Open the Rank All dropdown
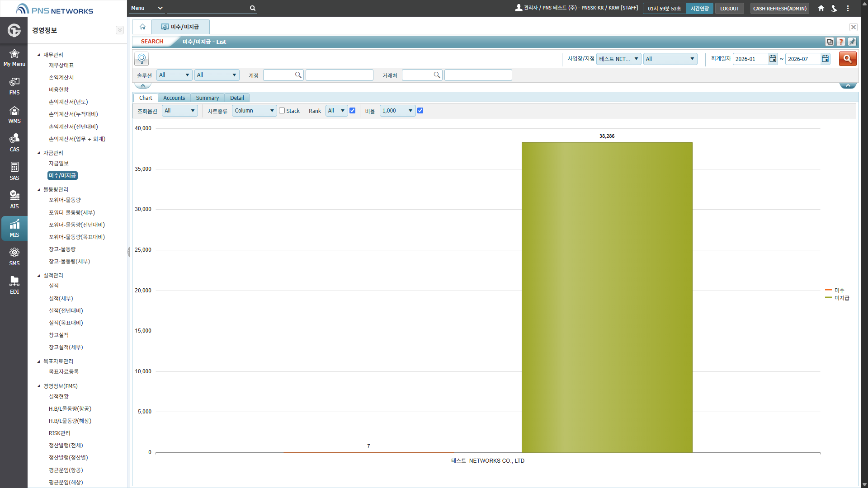Viewport: 868px width, 488px height. coord(336,111)
